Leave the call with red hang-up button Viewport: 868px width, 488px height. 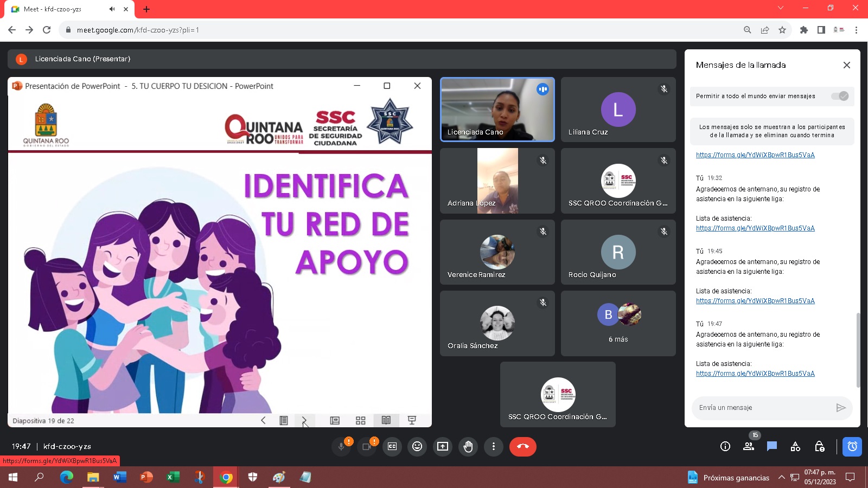[523, 446]
